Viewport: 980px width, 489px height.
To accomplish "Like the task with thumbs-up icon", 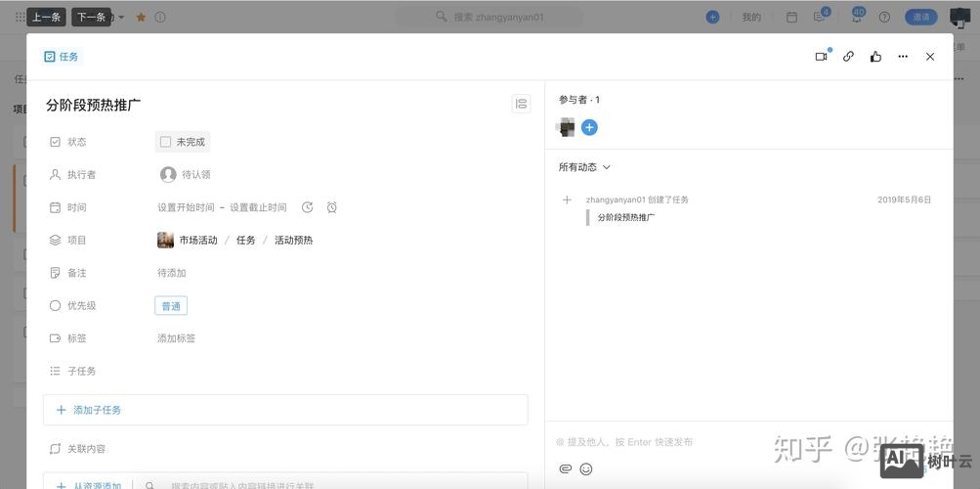I will tap(875, 57).
